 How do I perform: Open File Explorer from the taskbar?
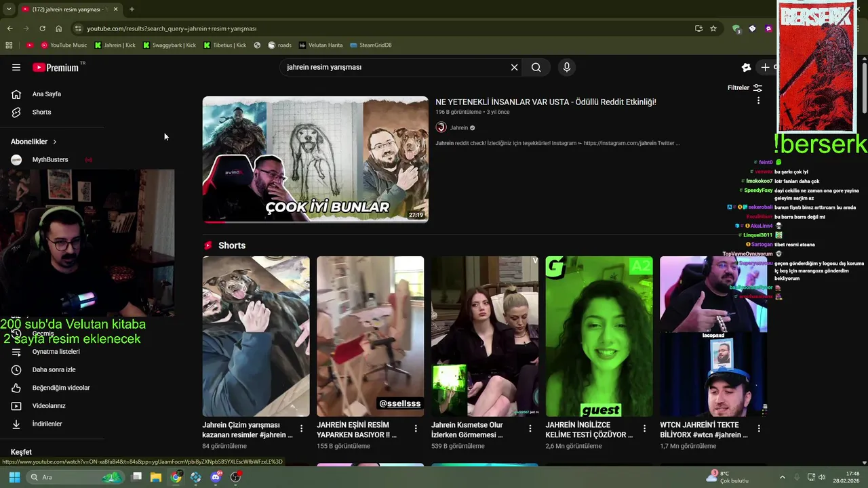pyautogui.click(x=156, y=477)
